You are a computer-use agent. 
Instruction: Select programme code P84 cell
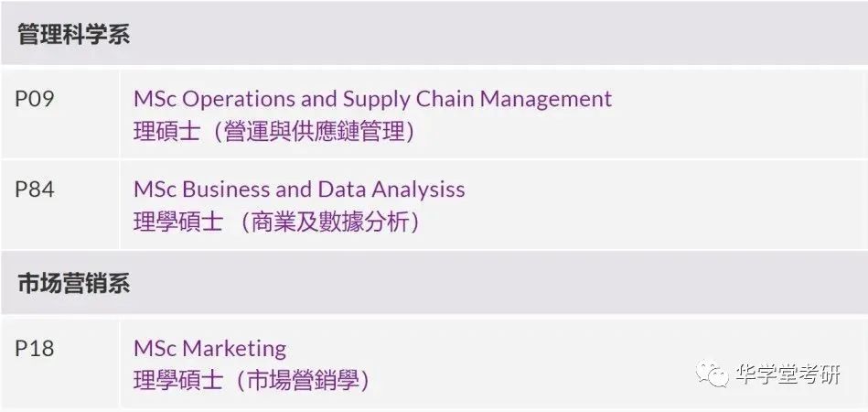tap(59, 204)
